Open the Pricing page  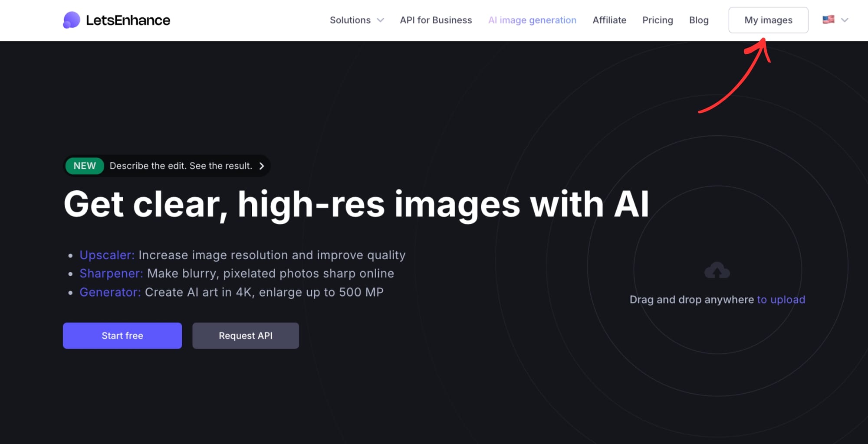[x=658, y=20]
